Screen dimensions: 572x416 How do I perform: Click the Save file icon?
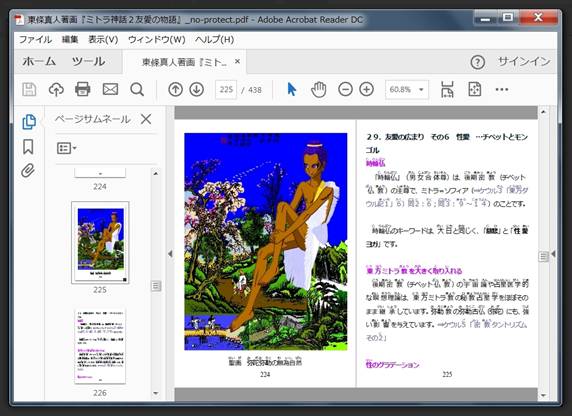(29, 89)
